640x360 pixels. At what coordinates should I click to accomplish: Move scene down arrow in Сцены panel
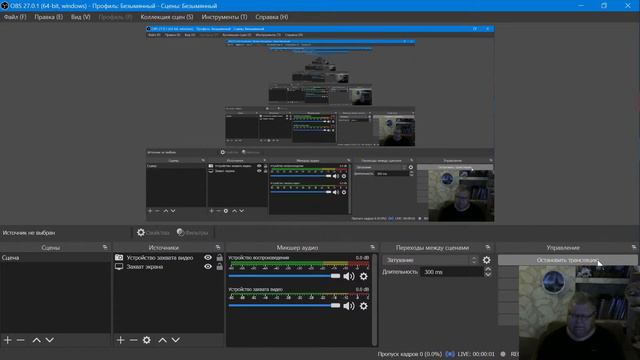[49, 340]
